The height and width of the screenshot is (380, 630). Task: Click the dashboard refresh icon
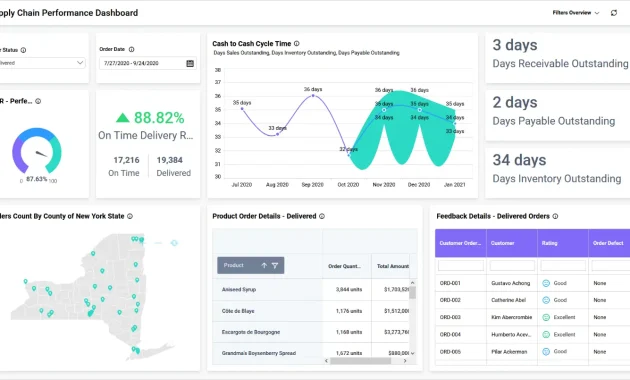coord(614,13)
